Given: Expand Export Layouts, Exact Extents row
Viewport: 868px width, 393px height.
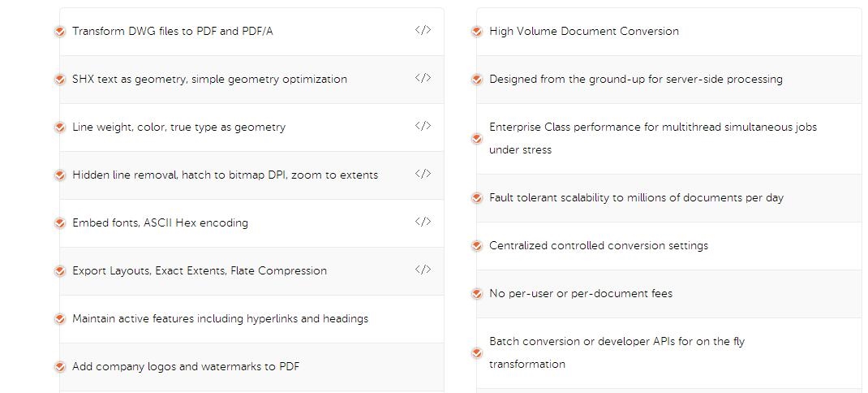Looking at the screenshot, I should click(251, 271).
